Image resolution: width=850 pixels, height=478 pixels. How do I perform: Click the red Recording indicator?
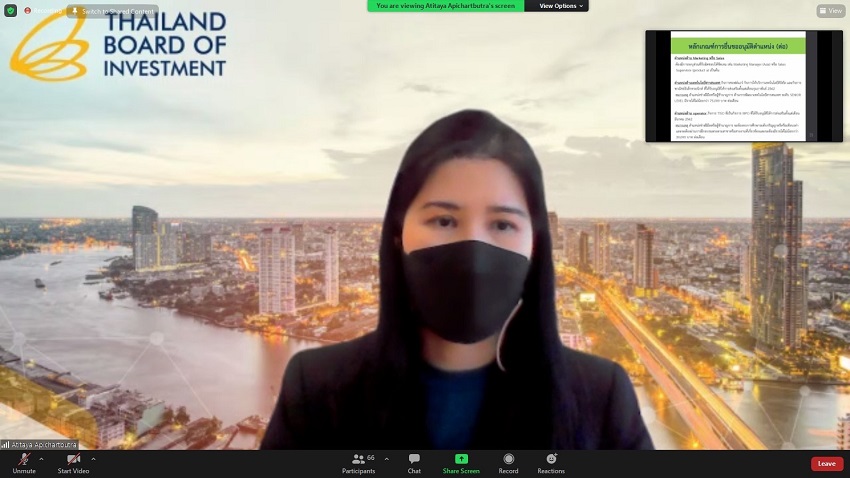coord(43,11)
